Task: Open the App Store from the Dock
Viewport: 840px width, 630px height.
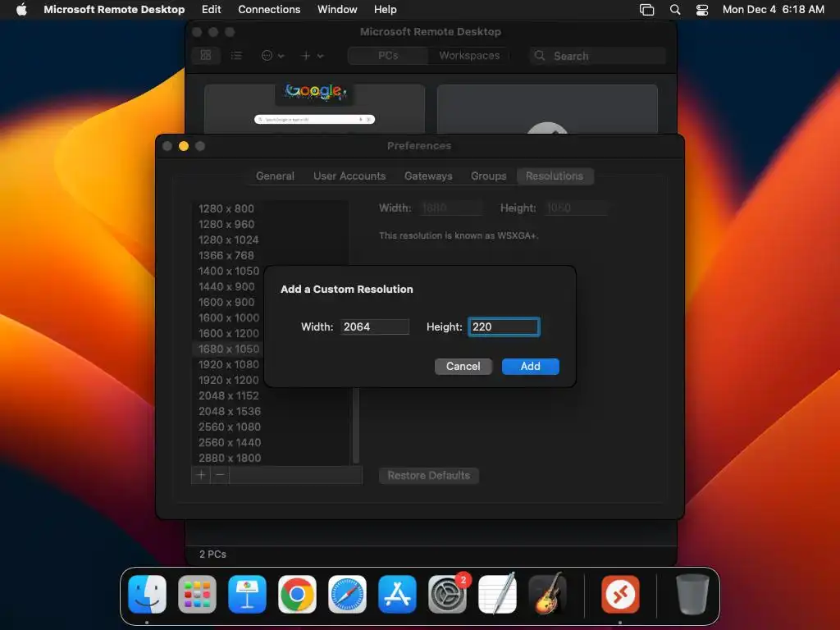Action: 397,594
